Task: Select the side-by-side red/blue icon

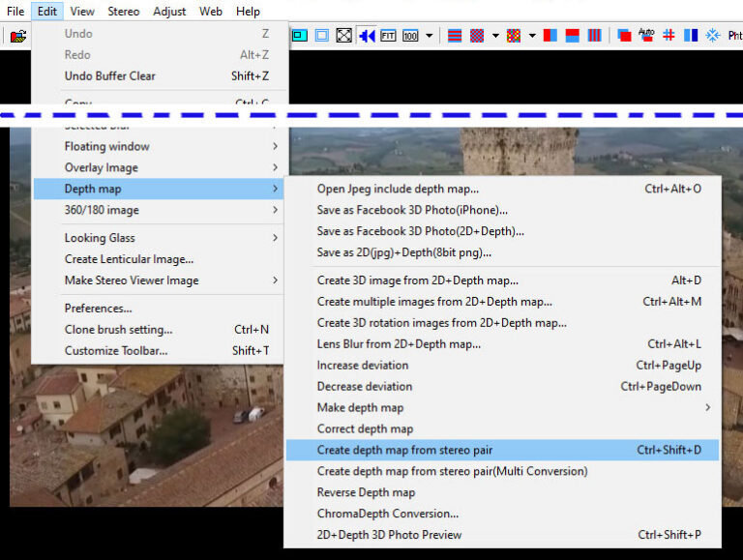Action: (x=550, y=36)
